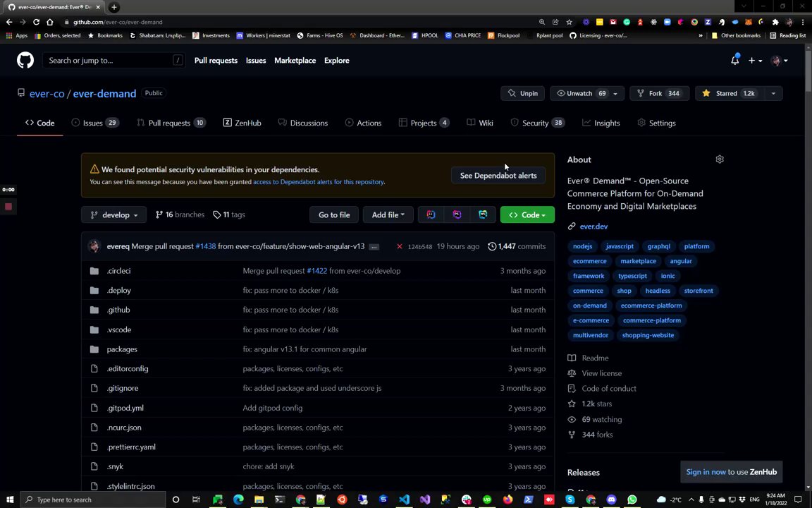Expand the Unwatch dropdown arrow
This screenshot has height=508, width=812.
pos(615,93)
